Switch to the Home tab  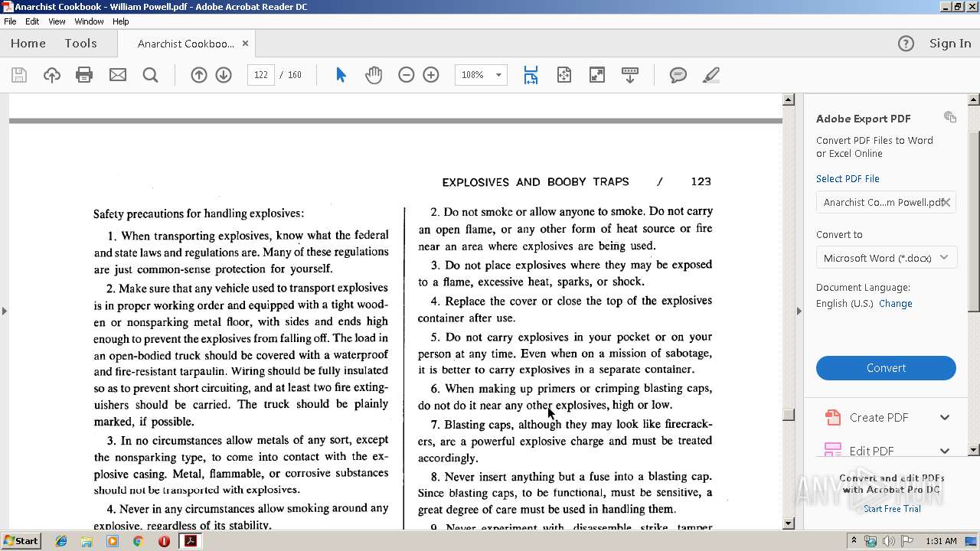[x=28, y=44]
